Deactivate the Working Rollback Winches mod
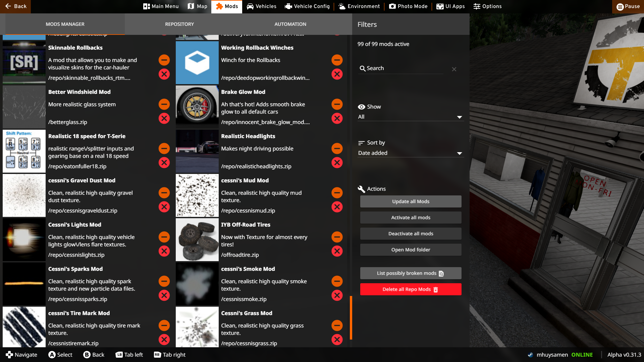 [337, 60]
